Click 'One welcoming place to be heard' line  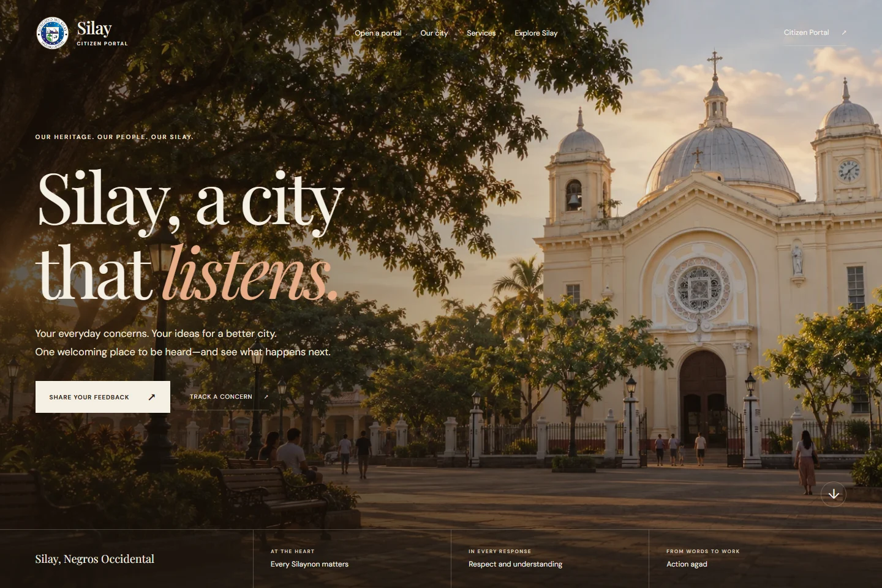[x=183, y=352]
